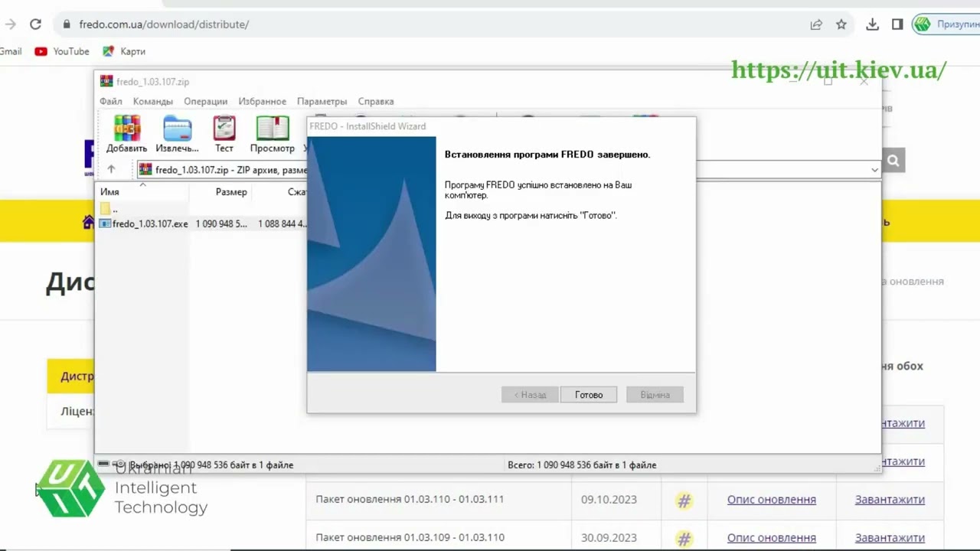Open the Команды menu in WinRAR
The height and width of the screenshot is (551, 980).
[153, 101]
